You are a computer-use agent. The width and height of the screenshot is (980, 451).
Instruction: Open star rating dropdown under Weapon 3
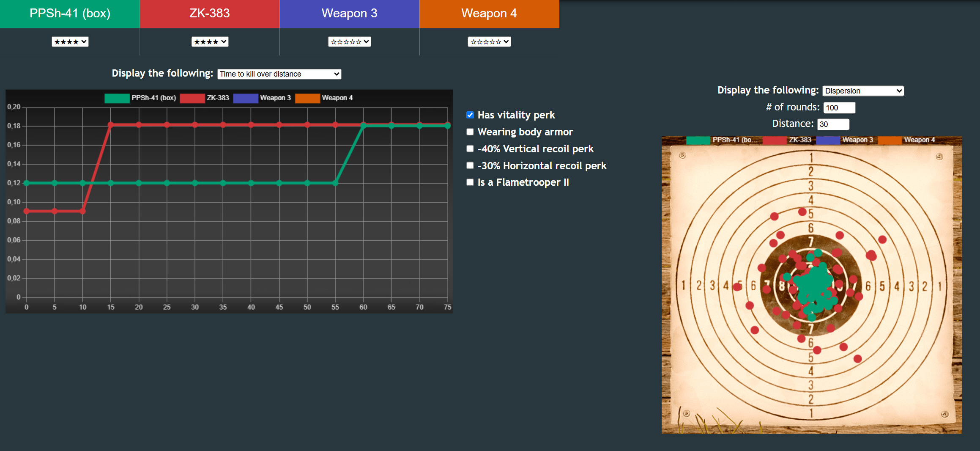[x=350, y=41]
